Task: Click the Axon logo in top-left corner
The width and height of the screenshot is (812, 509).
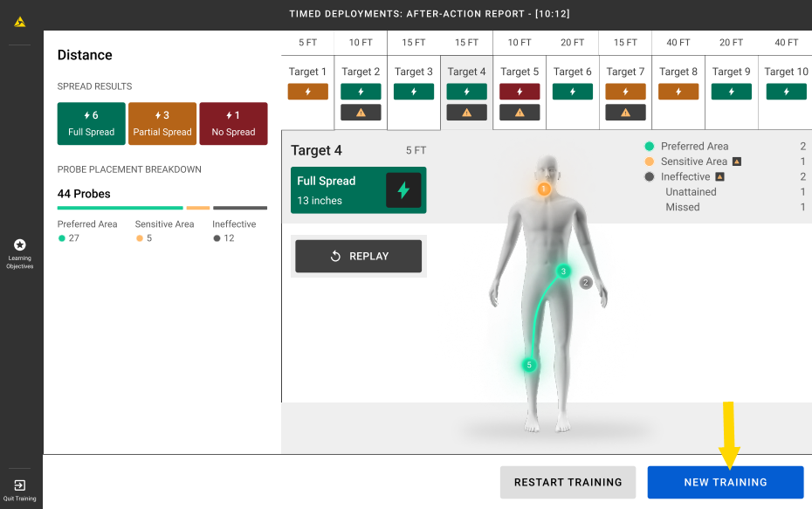Action: click(x=19, y=22)
